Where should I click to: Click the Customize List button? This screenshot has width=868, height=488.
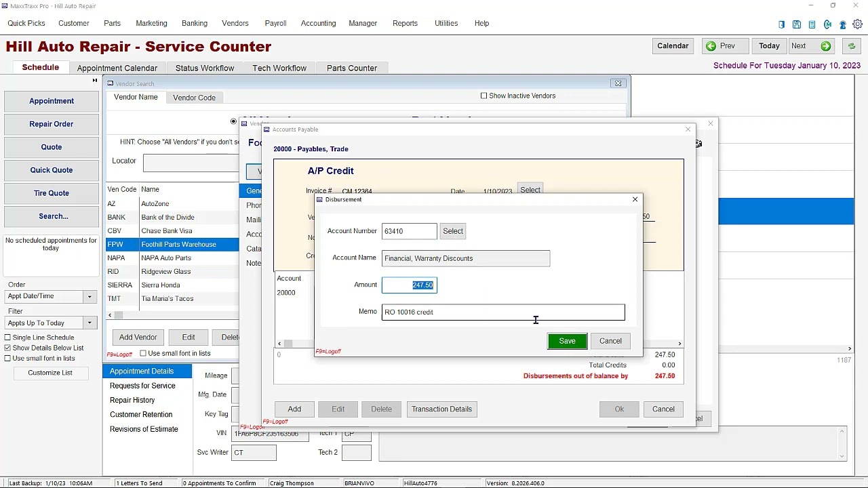pyautogui.click(x=50, y=373)
